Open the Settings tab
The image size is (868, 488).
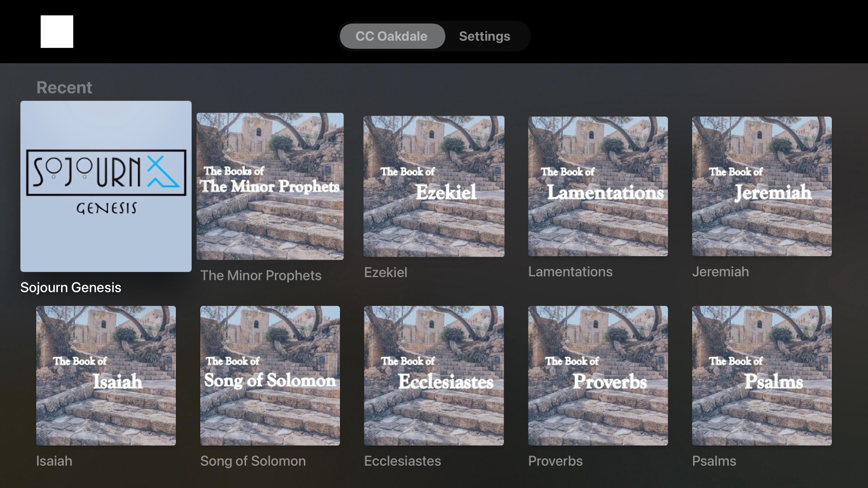coord(484,36)
